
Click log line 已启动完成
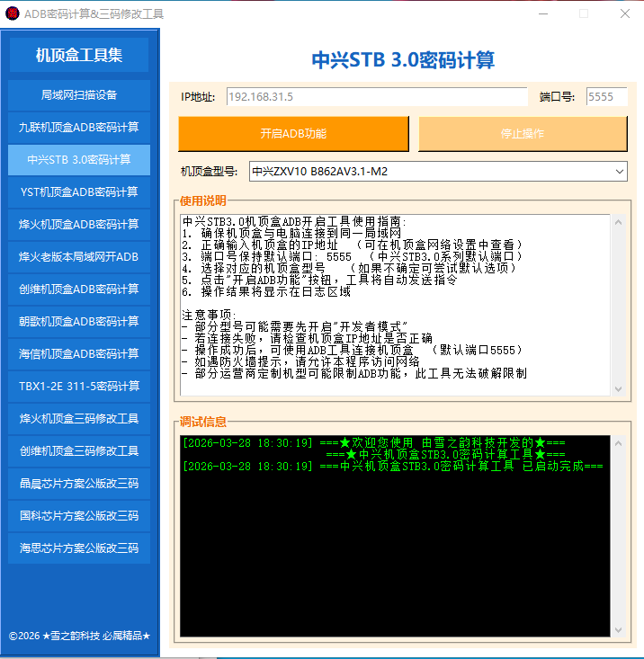click(393, 466)
